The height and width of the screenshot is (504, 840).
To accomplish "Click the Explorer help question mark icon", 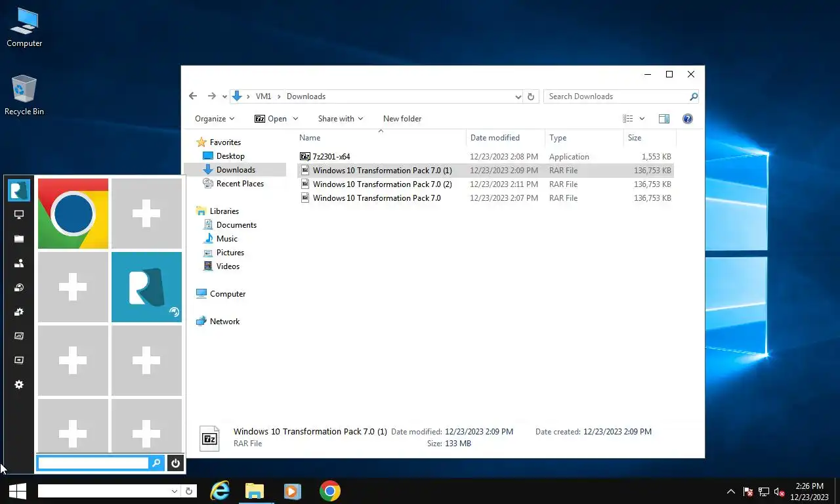I will pos(687,119).
